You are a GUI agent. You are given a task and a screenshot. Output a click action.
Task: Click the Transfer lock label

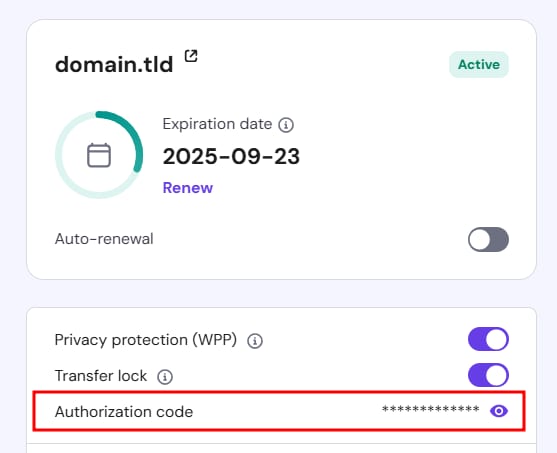[101, 376]
